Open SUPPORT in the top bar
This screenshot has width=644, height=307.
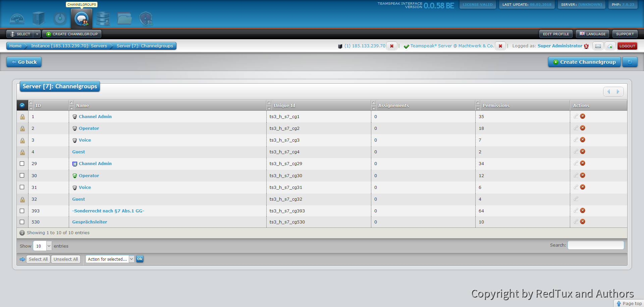pyautogui.click(x=625, y=34)
